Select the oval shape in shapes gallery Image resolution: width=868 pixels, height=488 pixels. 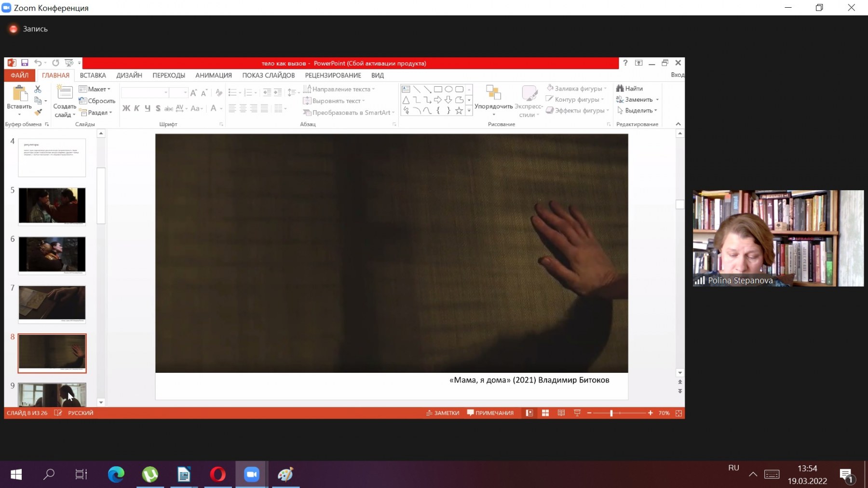tap(448, 89)
